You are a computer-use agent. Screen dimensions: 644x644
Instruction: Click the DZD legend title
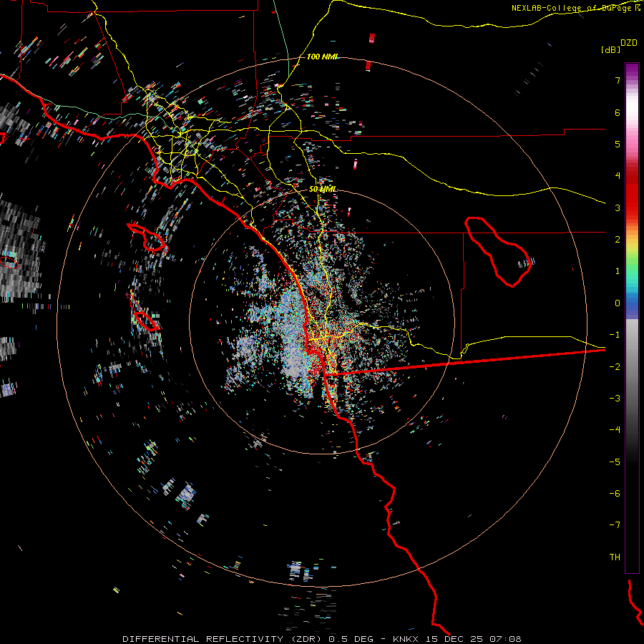[629, 43]
